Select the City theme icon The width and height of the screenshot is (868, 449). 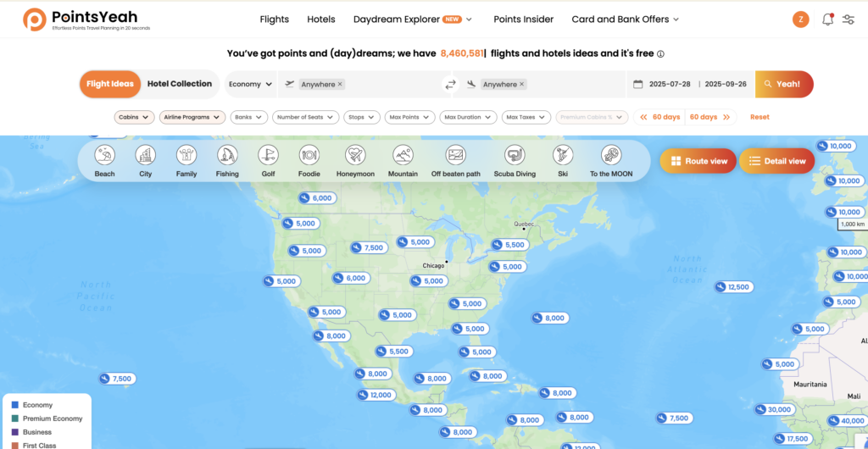(146, 155)
